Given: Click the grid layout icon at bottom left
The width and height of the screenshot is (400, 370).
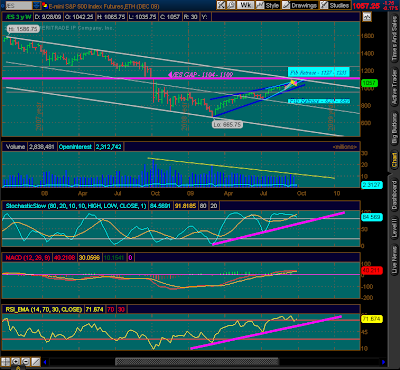Looking at the screenshot, I should click(6, 362).
